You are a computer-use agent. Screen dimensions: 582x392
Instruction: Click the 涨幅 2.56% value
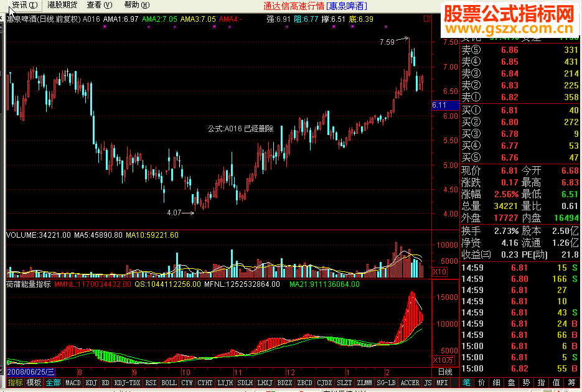pyautogui.click(x=506, y=194)
